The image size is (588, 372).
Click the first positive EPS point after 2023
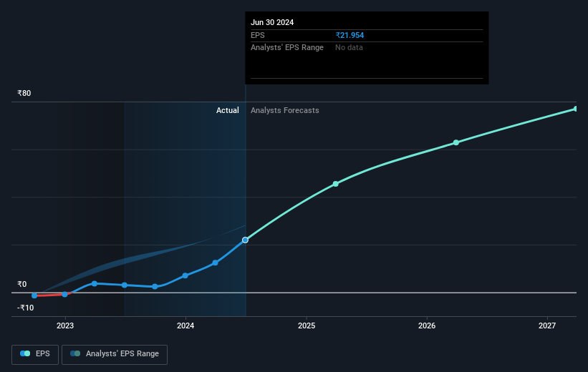click(95, 283)
